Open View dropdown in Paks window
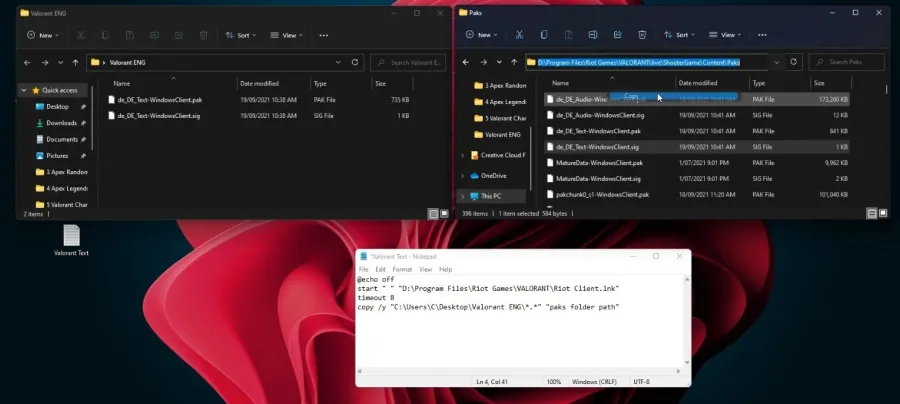The height and width of the screenshot is (404, 900). pos(724,35)
